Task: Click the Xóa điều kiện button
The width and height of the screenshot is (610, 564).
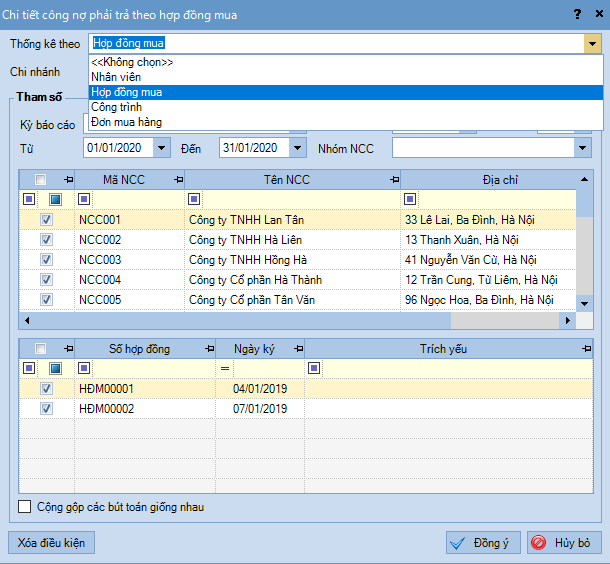Action: click(x=51, y=543)
